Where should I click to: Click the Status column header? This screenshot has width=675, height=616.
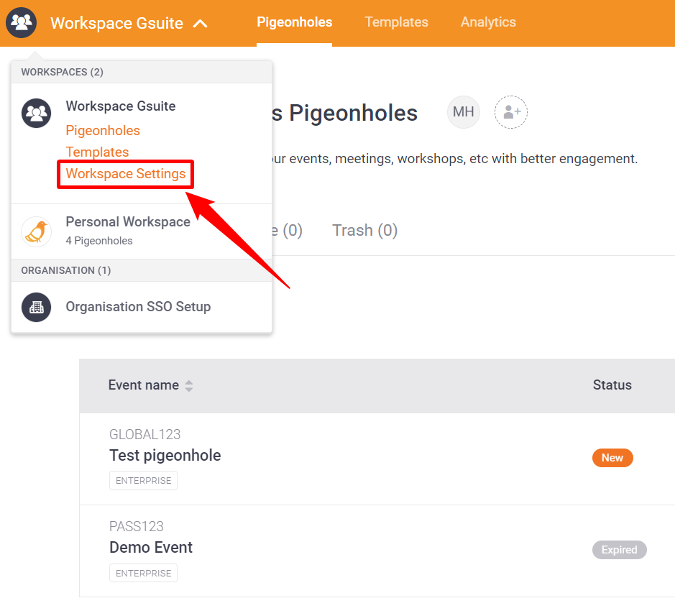(612, 385)
